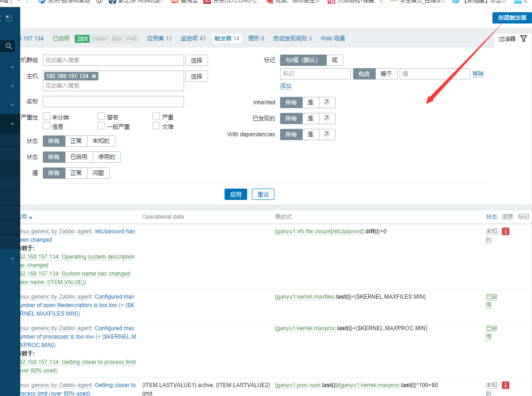Expand the first sidebar menu chevron
532x396 pixels.
point(12,67)
